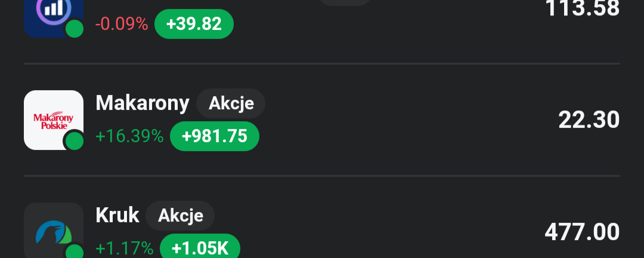Tap the +981.75 profit badge
The image size is (644, 258).
[x=215, y=136]
